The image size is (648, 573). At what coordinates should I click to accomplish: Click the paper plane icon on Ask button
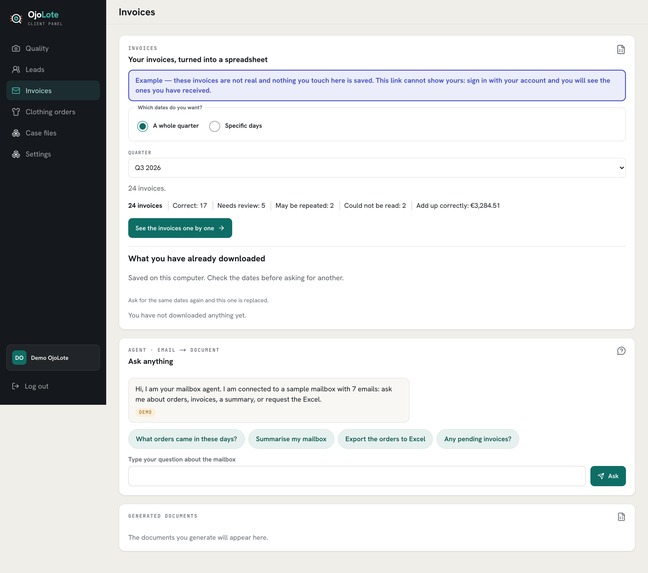tap(601, 476)
